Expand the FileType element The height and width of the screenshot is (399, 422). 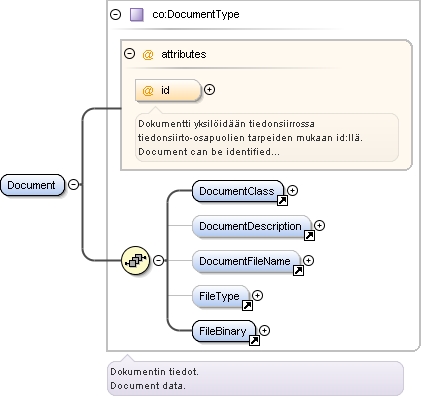257,295
